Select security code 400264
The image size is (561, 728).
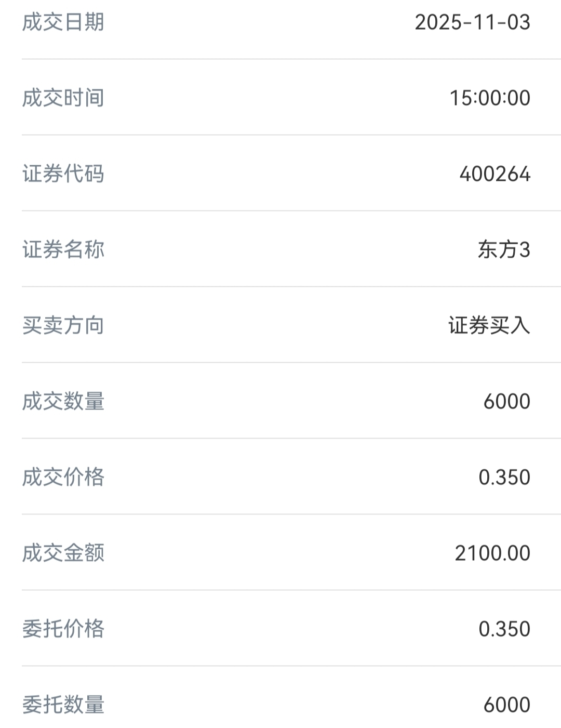(x=495, y=174)
